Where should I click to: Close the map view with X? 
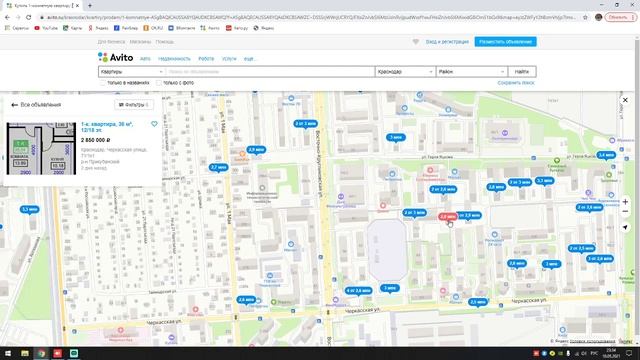tap(625, 100)
